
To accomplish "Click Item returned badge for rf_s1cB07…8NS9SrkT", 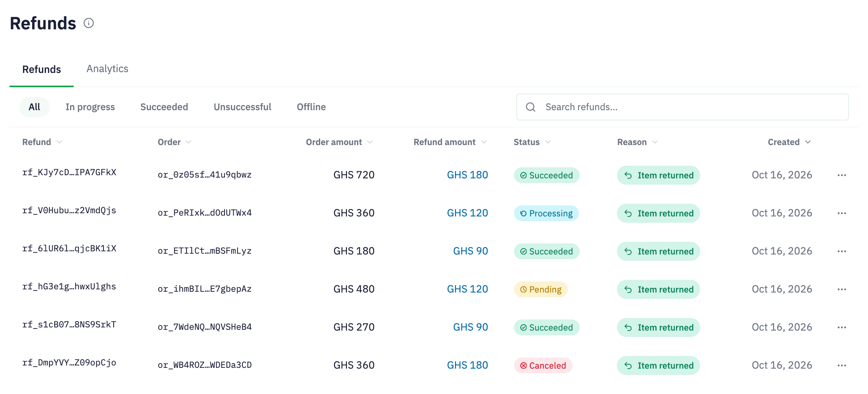I will point(659,327).
